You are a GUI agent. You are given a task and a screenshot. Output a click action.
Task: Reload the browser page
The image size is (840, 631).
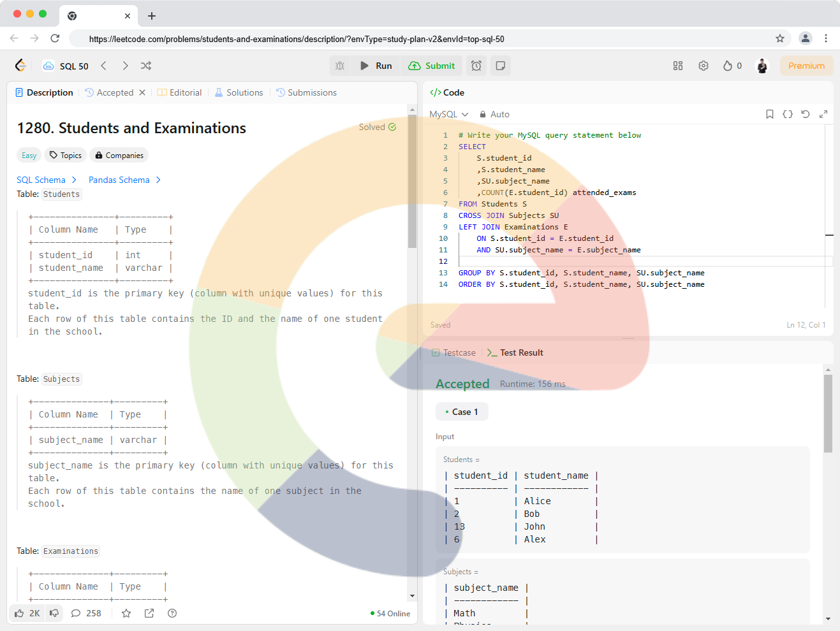pyautogui.click(x=55, y=38)
